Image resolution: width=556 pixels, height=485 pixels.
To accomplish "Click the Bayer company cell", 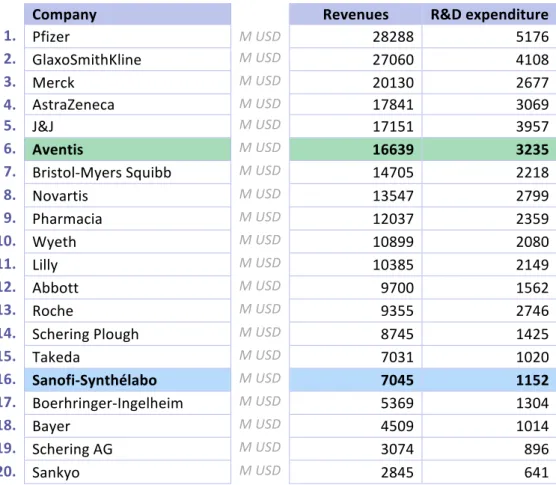I will click(128, 426).
